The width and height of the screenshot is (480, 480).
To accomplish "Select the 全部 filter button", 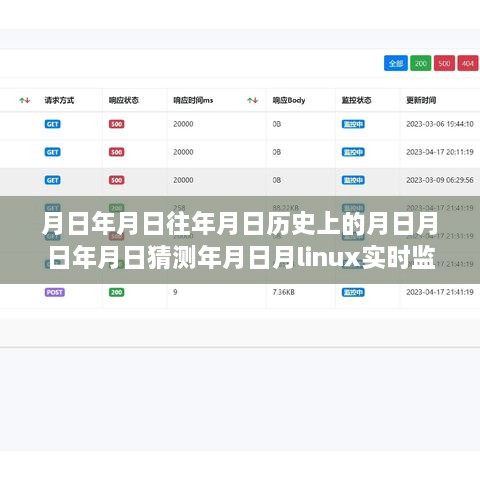I will coord(396,63).
